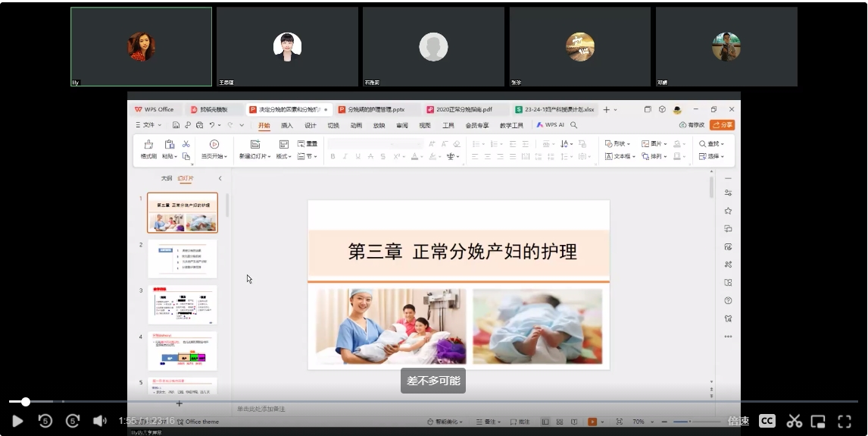Expand the 新建幻灯片 dropdown
Image resolution: width=868 pixels, height=436 pixels.
pos(255,157)
